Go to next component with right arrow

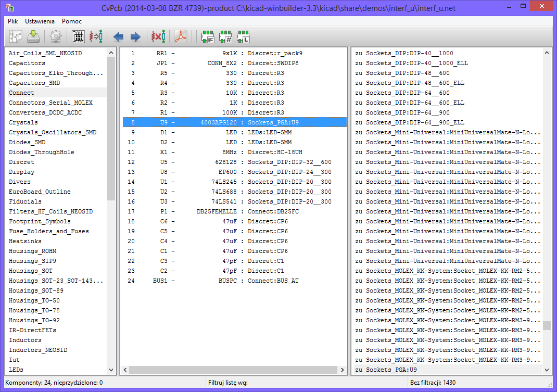tap(135, 36)
